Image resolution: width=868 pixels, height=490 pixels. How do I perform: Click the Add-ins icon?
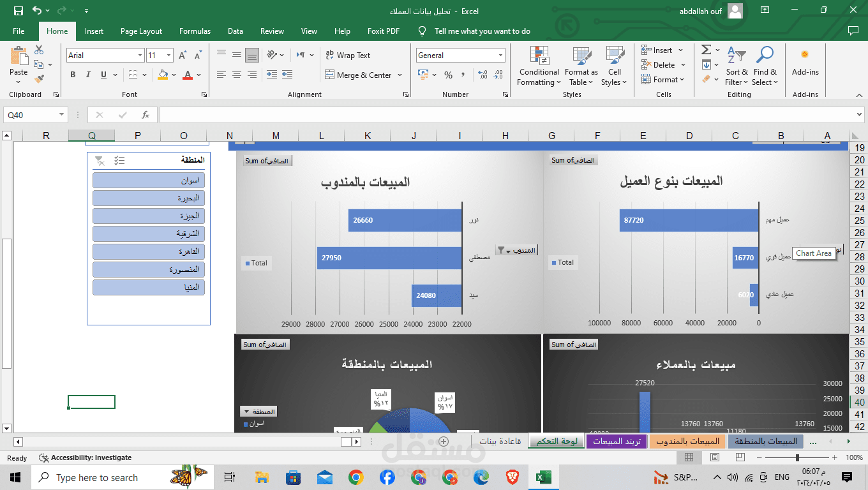[x=805, y=61]
